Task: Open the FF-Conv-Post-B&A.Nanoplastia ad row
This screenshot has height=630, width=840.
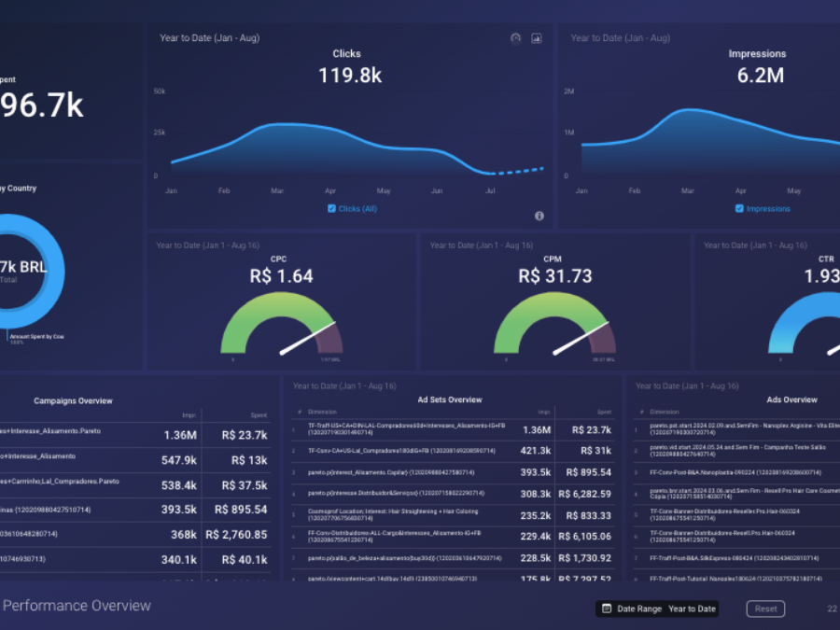Action: (x=737, y=471)
